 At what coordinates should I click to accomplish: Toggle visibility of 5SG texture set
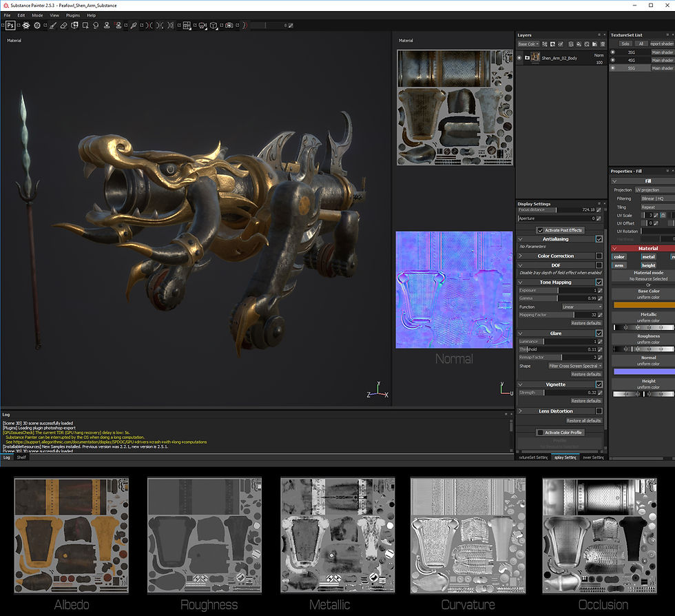(x=612, y=68)
